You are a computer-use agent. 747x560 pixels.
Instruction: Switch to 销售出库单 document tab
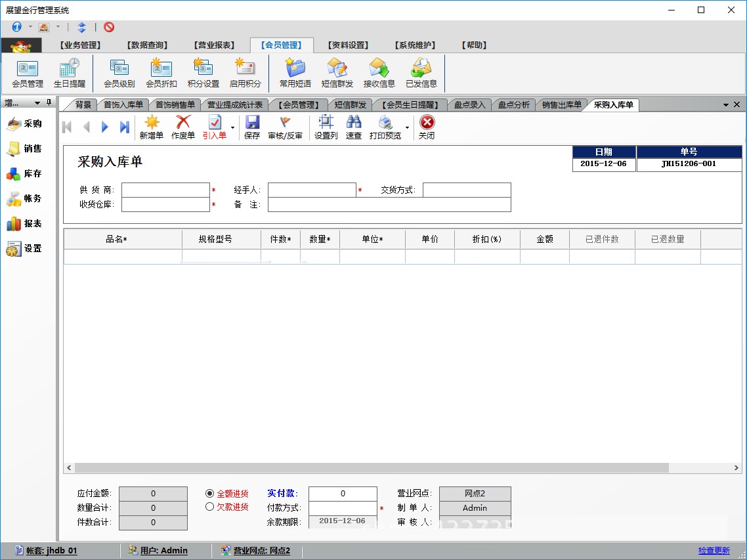(x=562, y=105)
